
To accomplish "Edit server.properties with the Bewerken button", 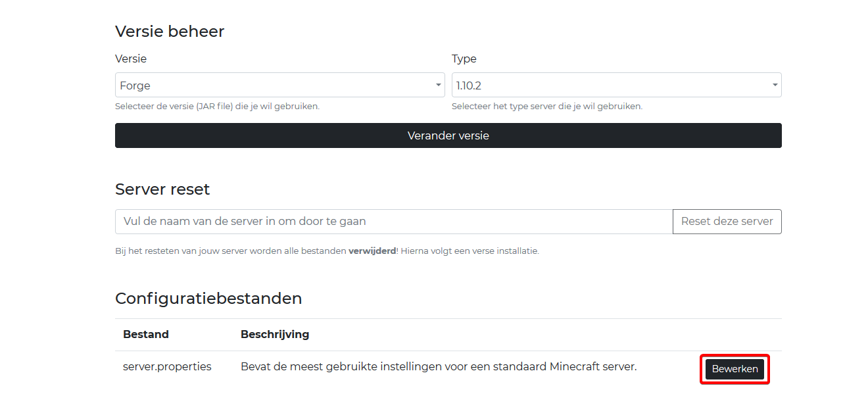I will point(735,369).
